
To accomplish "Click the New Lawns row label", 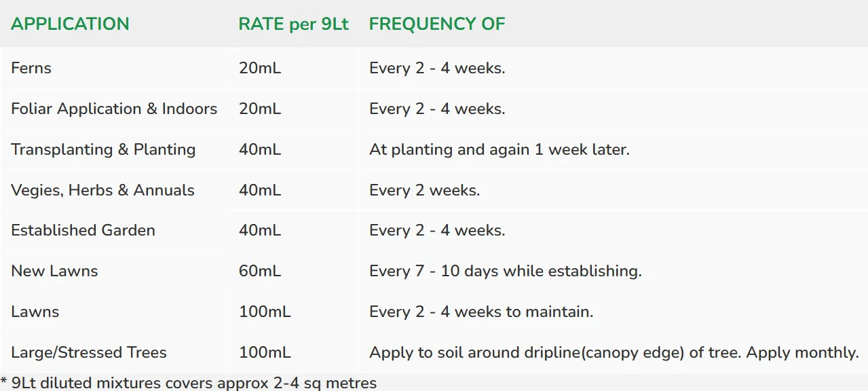I will 54,272.
